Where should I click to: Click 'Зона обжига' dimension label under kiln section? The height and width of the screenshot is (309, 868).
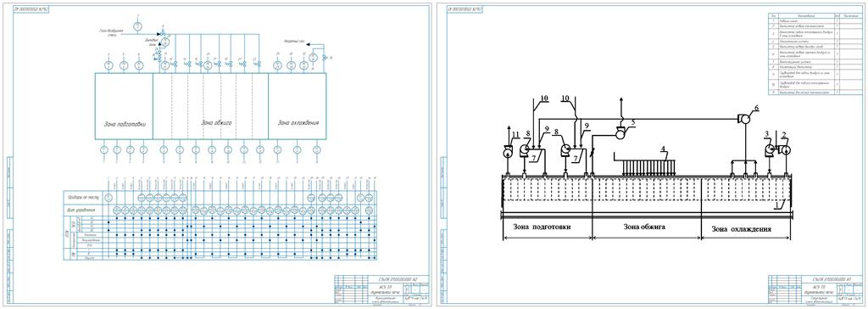644,228
